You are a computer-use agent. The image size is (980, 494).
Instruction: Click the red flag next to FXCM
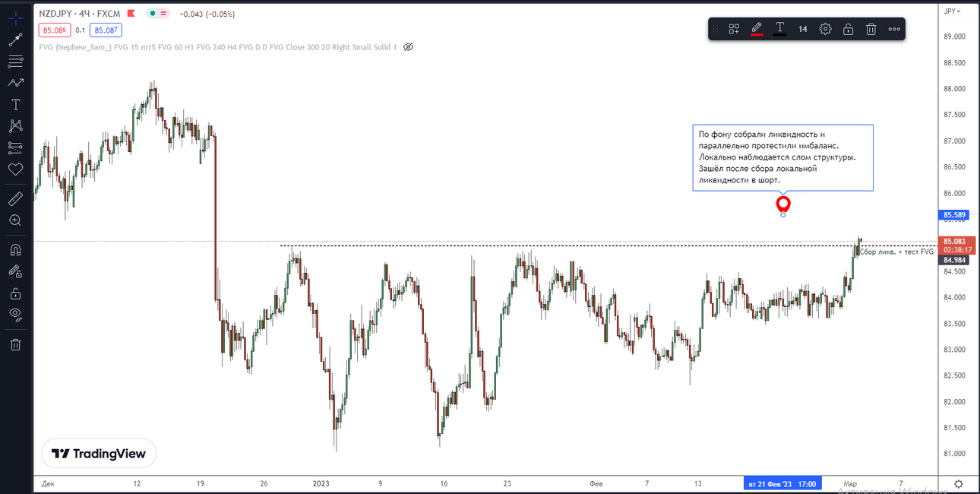coord(131,14)
